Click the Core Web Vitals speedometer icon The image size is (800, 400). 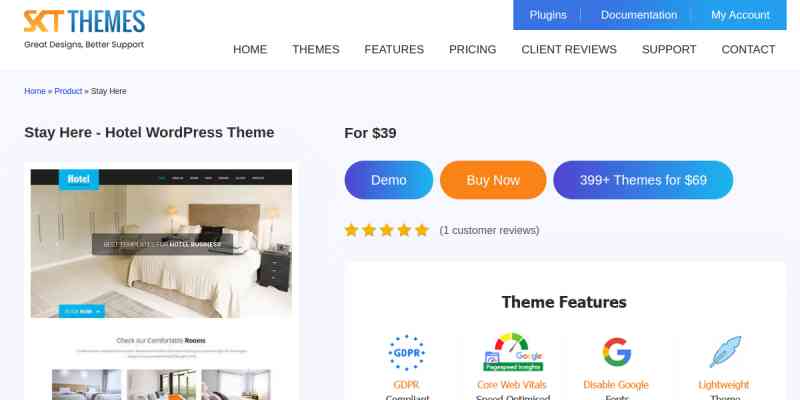pyautogui.click(x=513, y=352)
